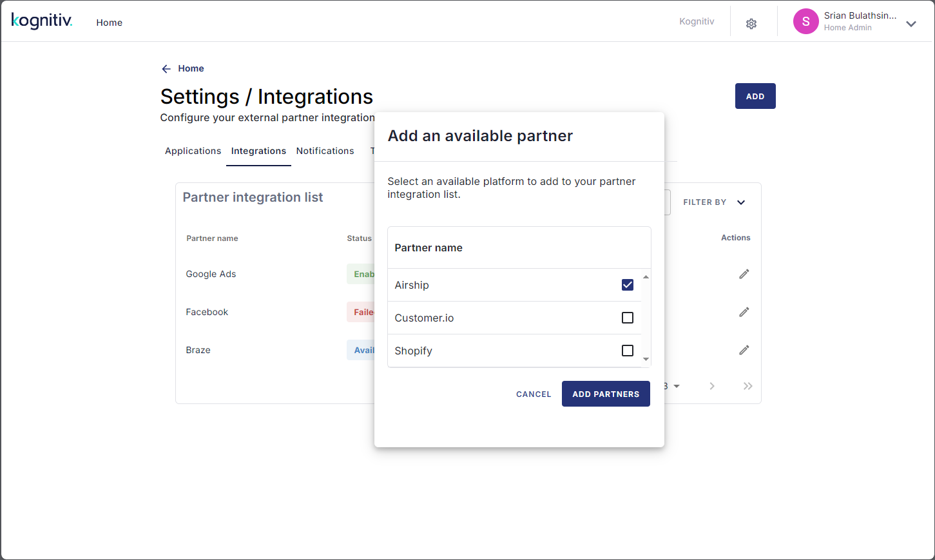Check the Shopify checkbox
935x560 pixels.
point(628,351)
